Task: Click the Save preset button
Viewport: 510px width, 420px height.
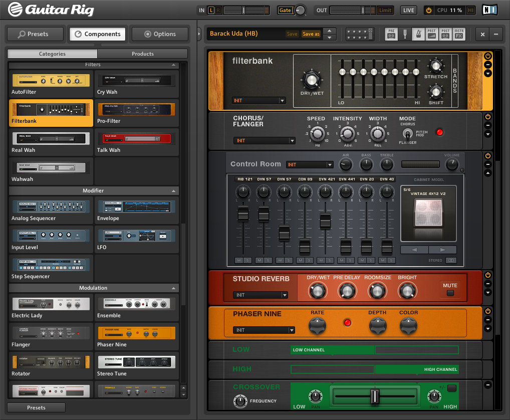Action: [292, 34]
